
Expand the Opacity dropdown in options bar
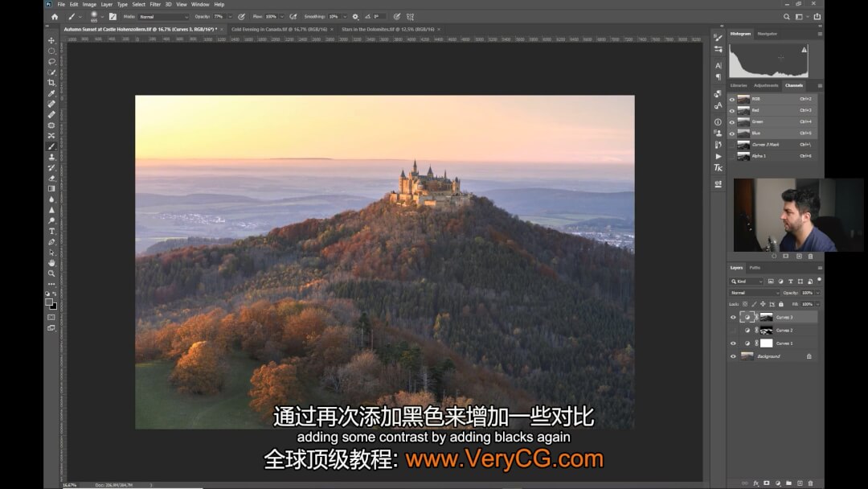coord(231,17)
